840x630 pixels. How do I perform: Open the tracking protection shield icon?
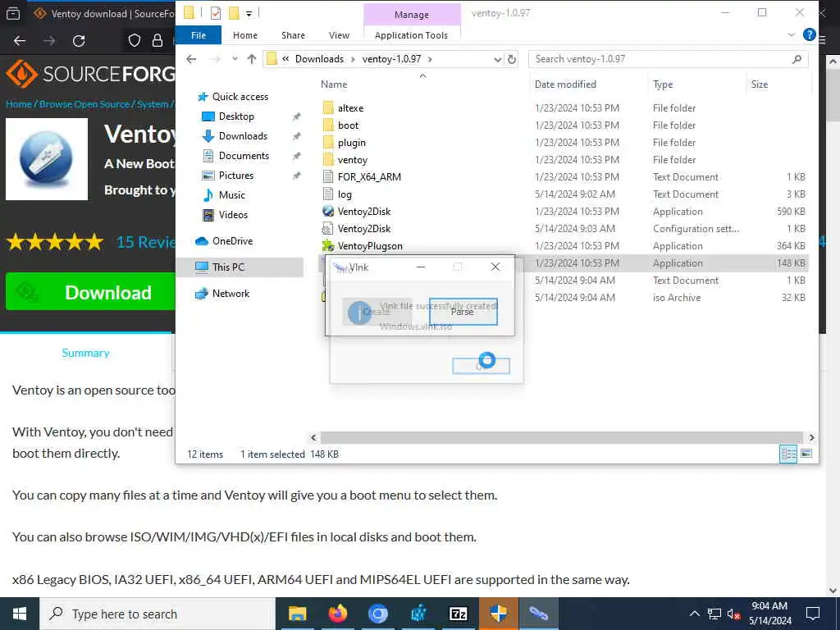[135, 41]
